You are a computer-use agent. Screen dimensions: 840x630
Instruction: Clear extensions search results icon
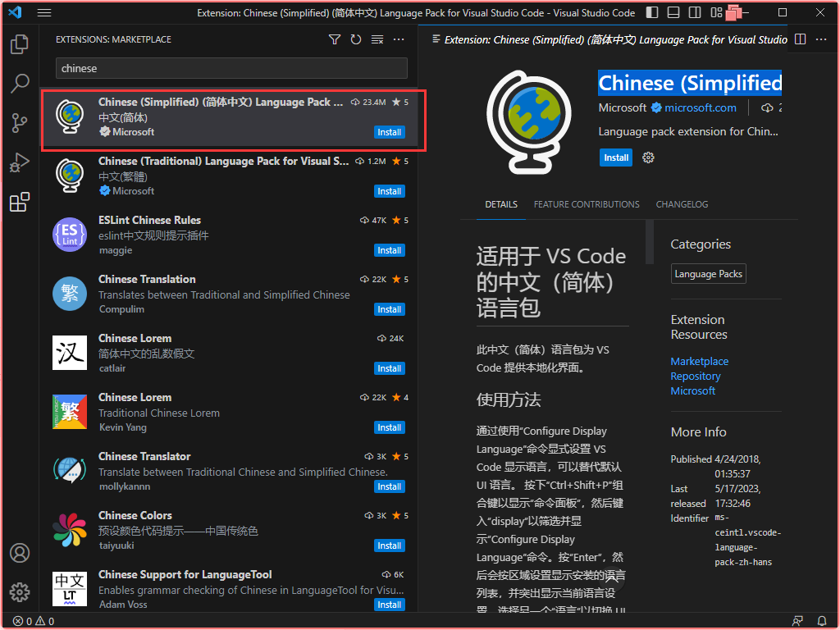(x=377, y=39)
